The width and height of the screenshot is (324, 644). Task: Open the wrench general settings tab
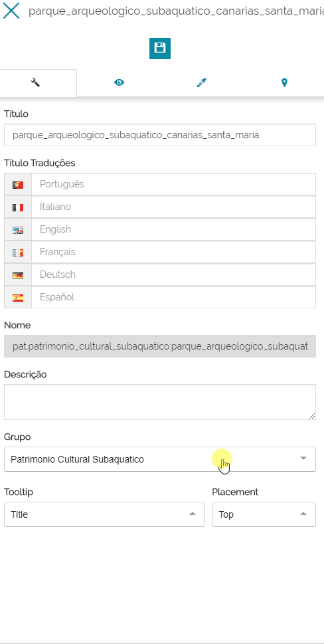pos(36,83)
